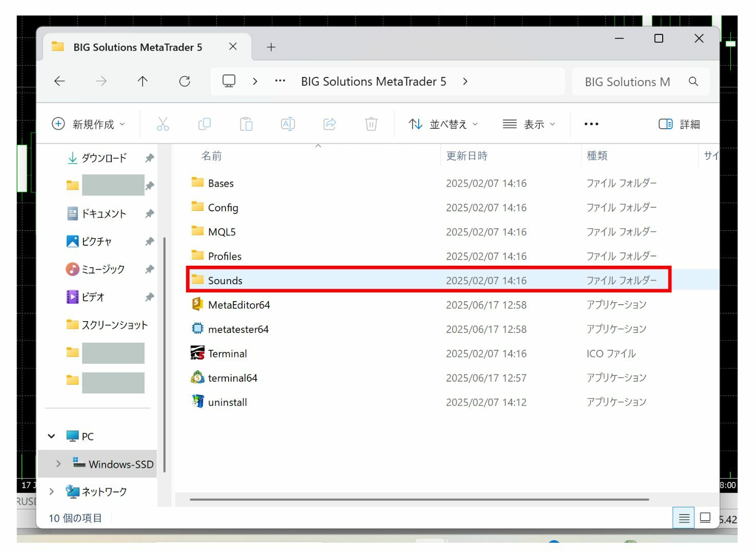Switch to large thumbnails view in status bar

705,518
